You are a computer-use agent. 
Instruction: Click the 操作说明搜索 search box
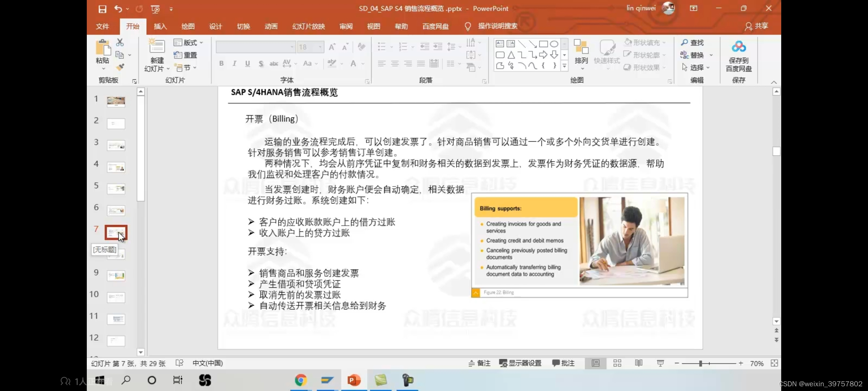[x=498, y=26]
